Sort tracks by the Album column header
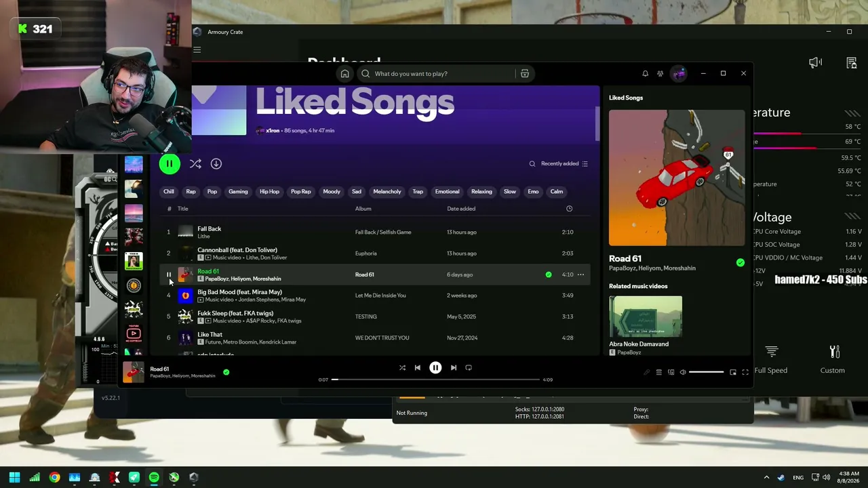This screenshot has height=488, width=868. coord(363,209)
